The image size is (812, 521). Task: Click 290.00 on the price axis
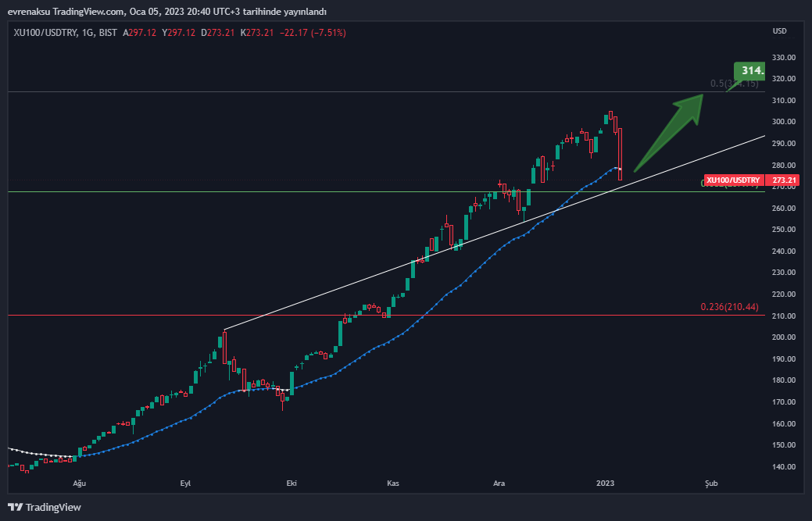click(784, 143)
